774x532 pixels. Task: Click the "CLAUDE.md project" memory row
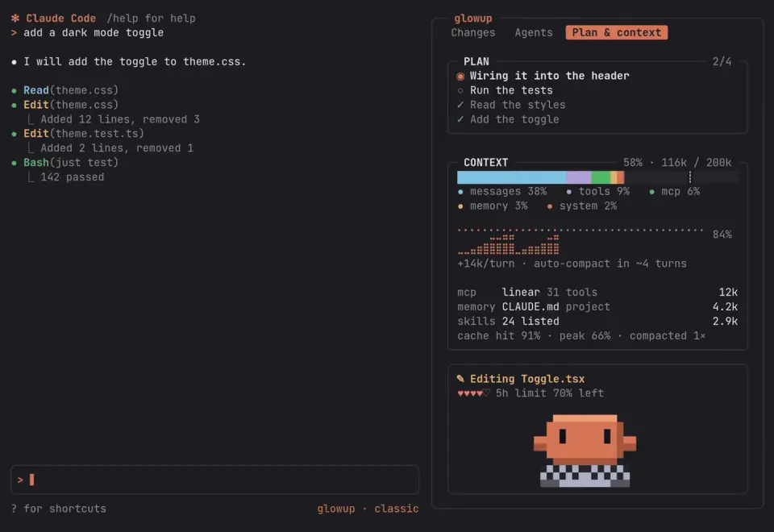pyautogui.click(x=597, y=307)
